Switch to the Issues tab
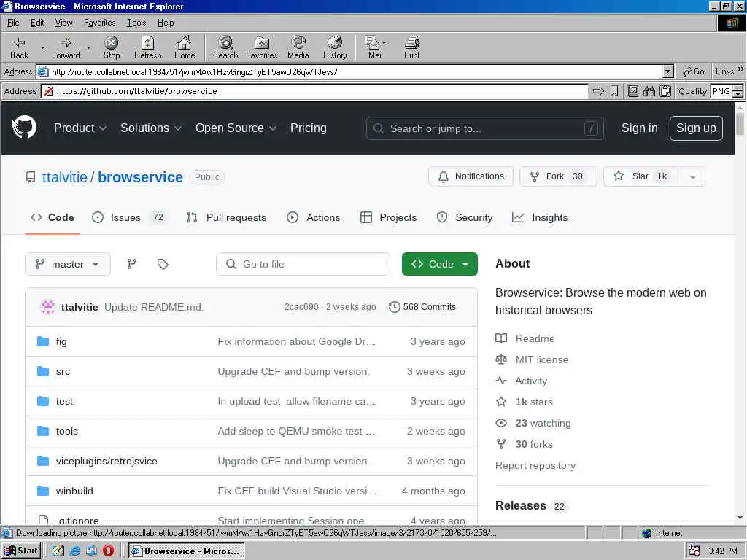747x560 pixels. coord(128,217)
